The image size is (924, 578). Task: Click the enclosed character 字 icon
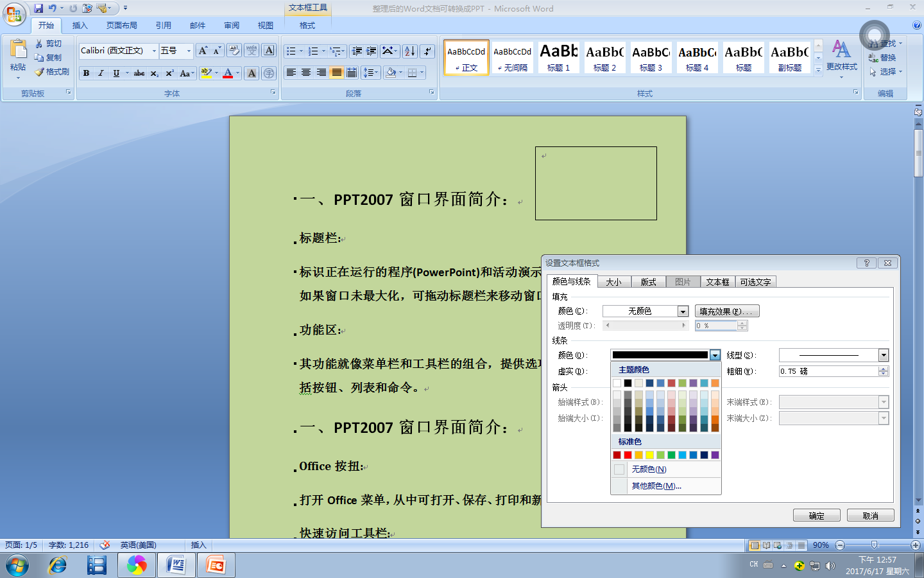tap(269, 73)
